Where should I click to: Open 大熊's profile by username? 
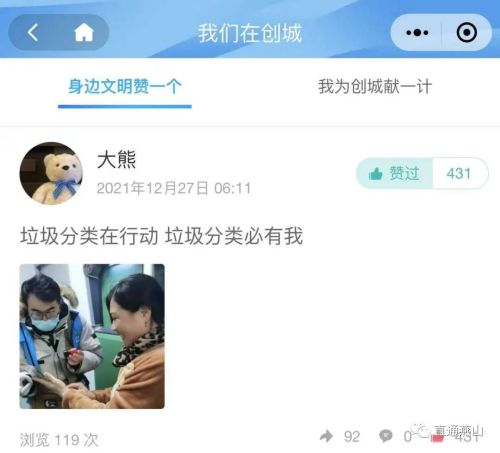click(116, 160)
